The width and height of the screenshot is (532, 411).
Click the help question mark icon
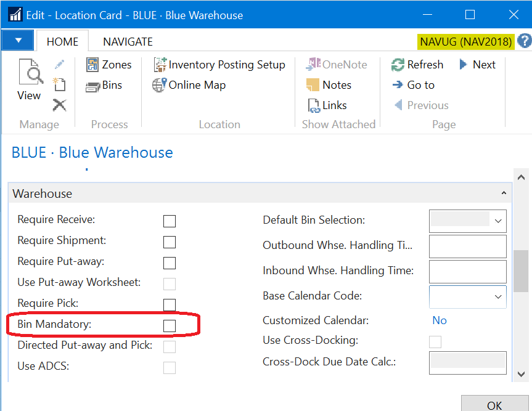tap(525, 41)
